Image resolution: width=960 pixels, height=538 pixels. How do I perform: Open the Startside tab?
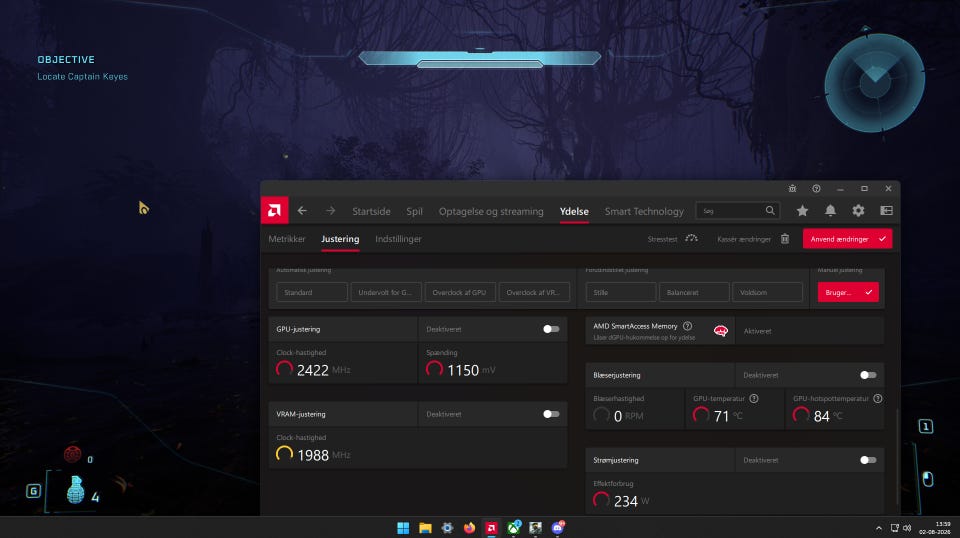tap(371, 211)
